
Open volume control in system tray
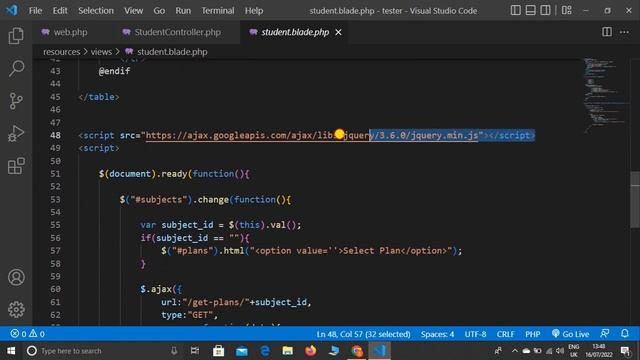click(x=560, y=351)
